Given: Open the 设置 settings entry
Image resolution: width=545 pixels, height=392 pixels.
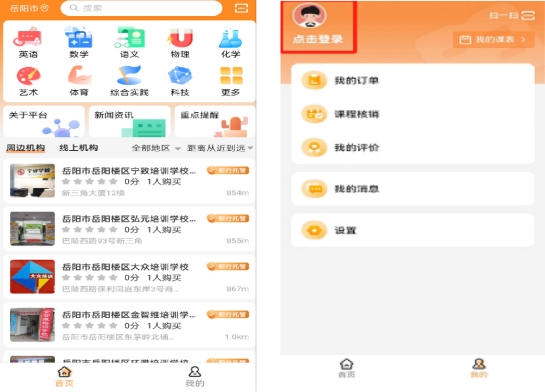Looking at the screenshot, I should (413, 230).
